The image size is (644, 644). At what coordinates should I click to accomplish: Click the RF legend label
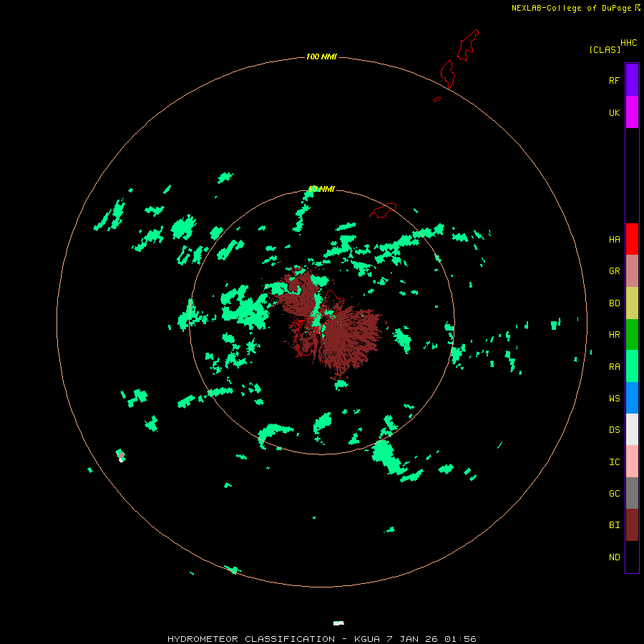click(x=614, y=80)
